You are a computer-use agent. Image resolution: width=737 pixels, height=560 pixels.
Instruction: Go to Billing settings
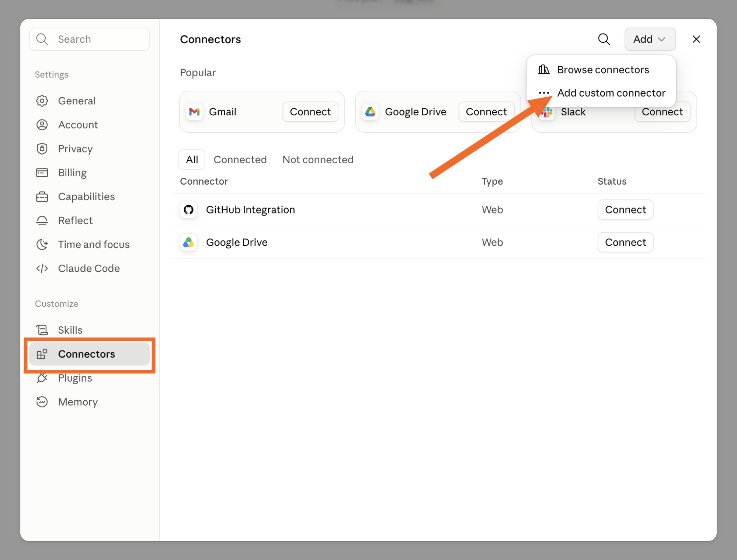[x=90, y=173]
